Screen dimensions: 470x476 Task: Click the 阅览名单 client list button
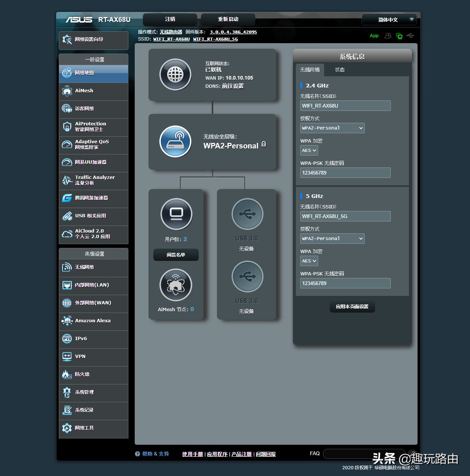click(x=176, y=255)
